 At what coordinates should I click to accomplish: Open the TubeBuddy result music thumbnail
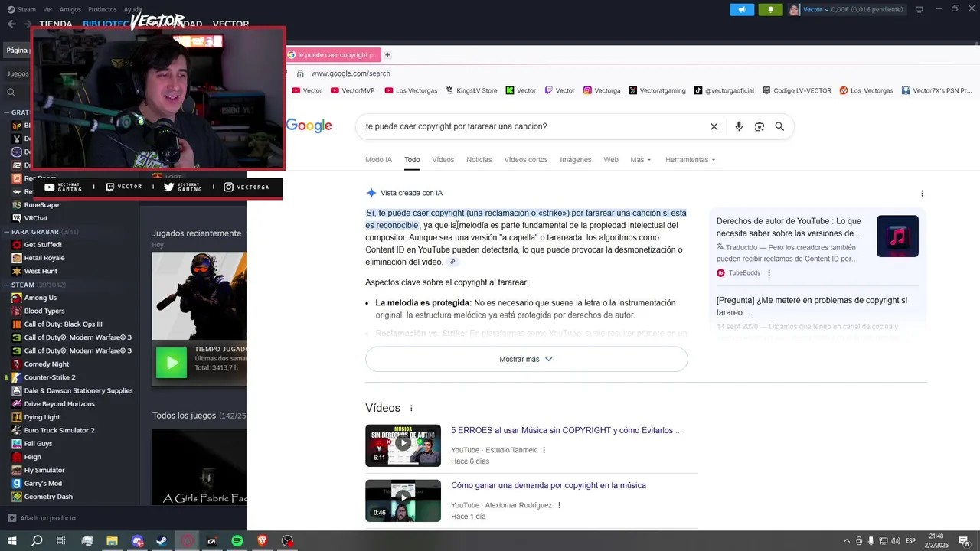pyautogui.click(x=897, y=236)
